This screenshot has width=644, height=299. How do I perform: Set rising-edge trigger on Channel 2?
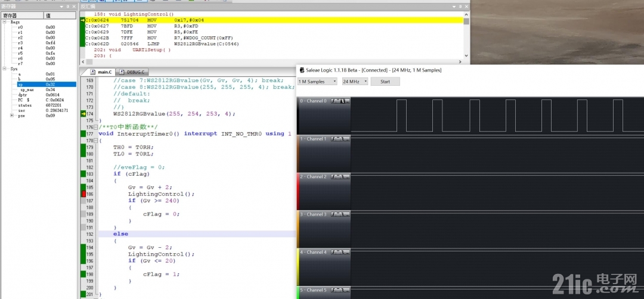click(x=333, y=176)
